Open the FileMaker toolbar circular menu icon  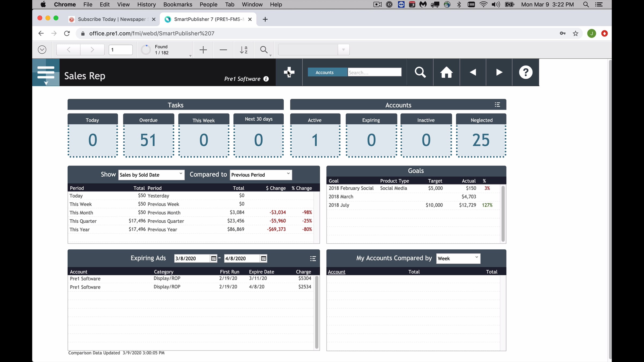tap(42, 50)
